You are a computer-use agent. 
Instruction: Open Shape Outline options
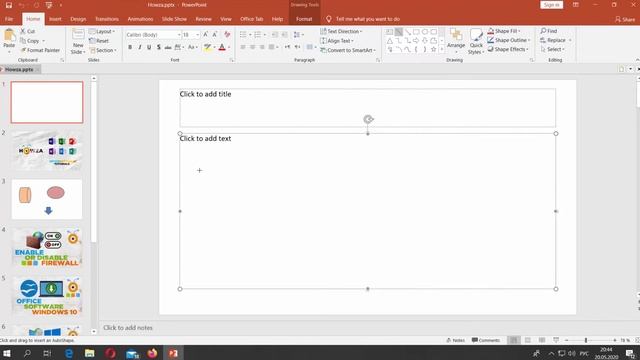point(509,40)
